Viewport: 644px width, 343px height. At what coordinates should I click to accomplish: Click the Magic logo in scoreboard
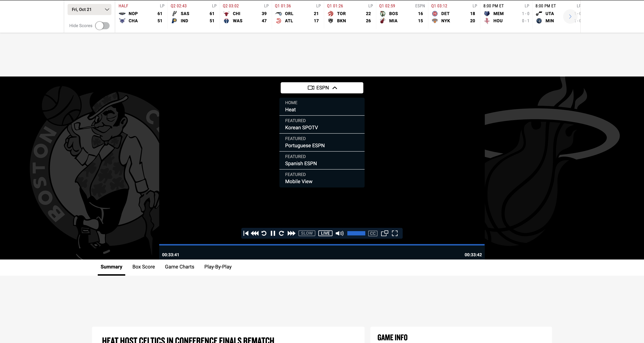click(279, 13)
